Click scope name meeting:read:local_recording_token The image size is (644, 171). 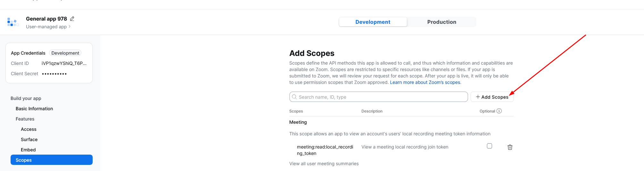click(325, 150)
